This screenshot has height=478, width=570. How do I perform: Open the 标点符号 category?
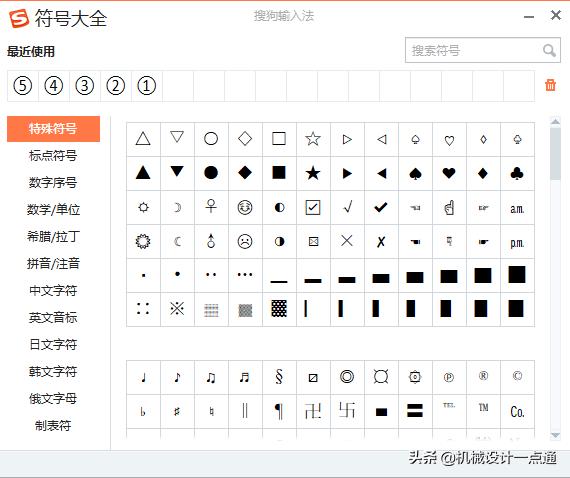[x=53, y=156]
